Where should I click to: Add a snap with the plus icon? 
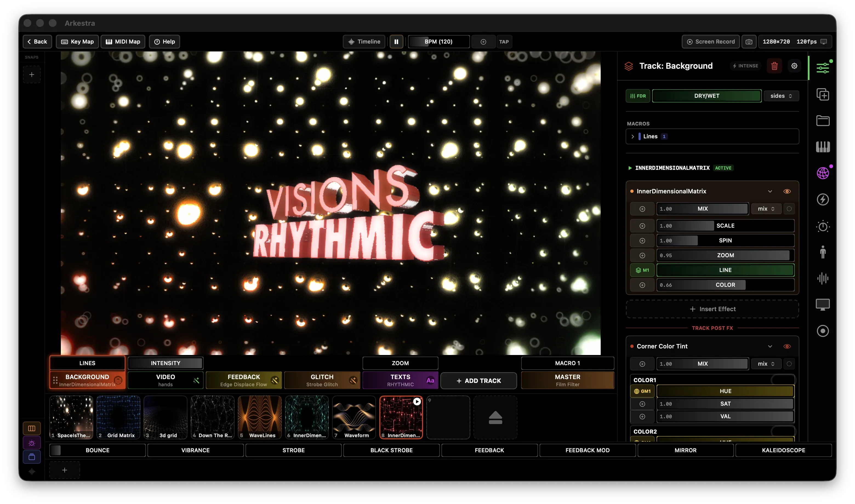point(32,75)
